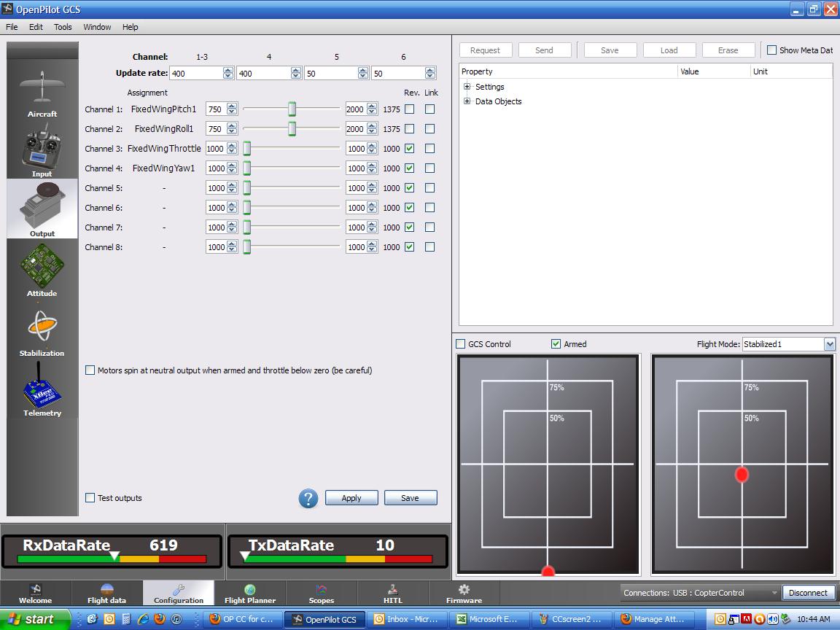Switch to the Flight data tab
Screen dimensions: 840x630
(107, 594)
